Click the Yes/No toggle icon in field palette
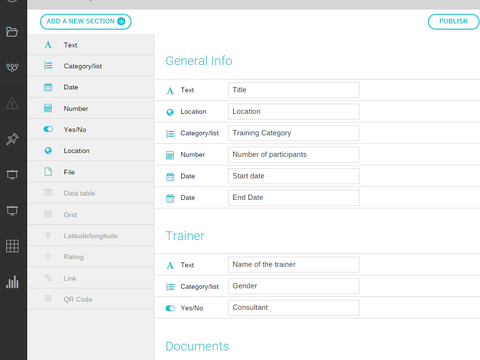Viewport: 480px width, 360px height. (48, 129)
